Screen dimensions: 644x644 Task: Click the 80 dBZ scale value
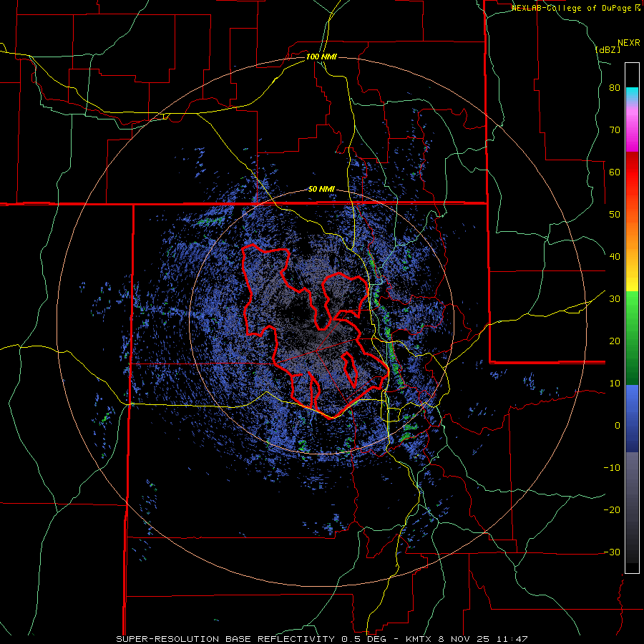[x=615, y=88]
